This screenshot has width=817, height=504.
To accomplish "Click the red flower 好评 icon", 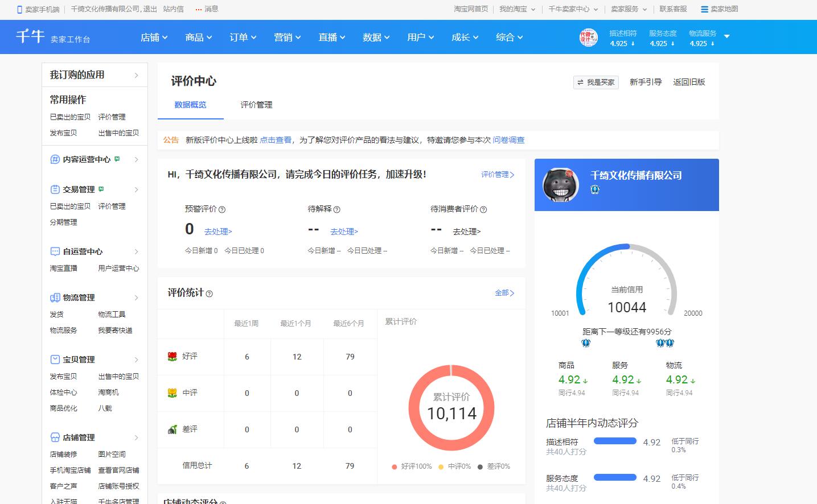I will [173, 357].
